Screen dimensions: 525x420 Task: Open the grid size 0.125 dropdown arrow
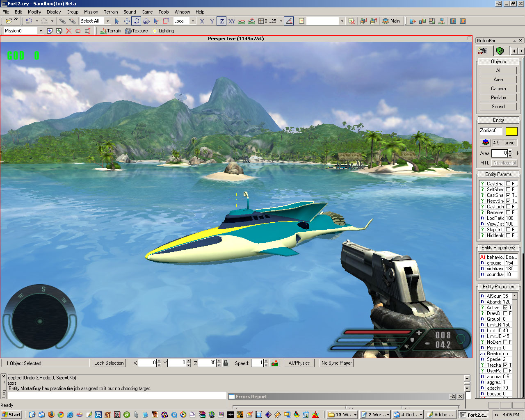(x=281, y=21)
